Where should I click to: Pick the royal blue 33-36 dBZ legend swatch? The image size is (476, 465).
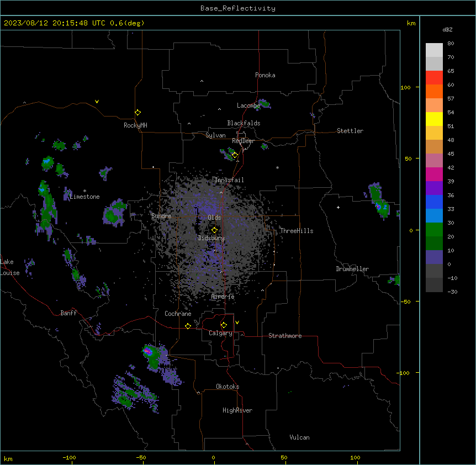434,202
